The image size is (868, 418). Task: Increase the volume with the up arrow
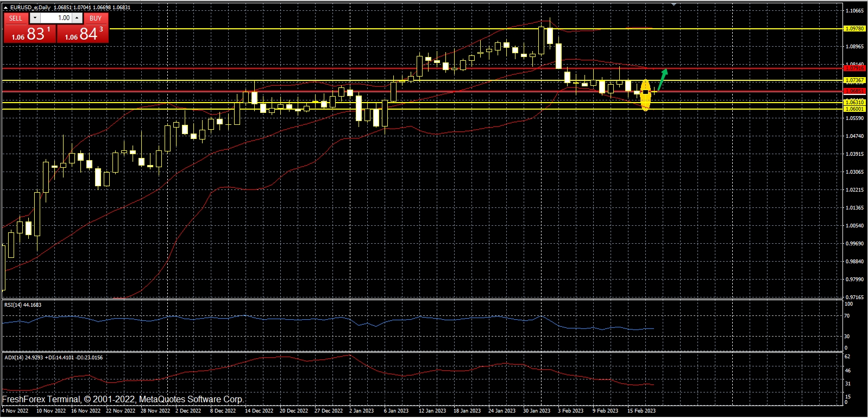pos(77,18)
